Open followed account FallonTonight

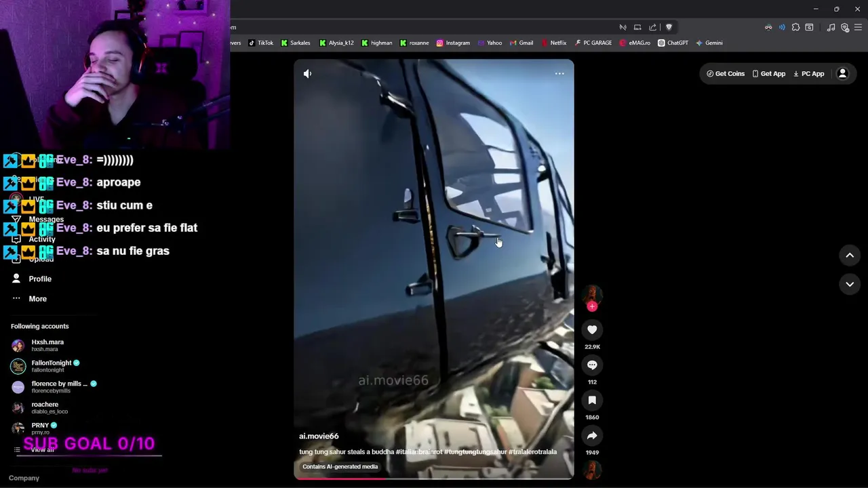45,366
